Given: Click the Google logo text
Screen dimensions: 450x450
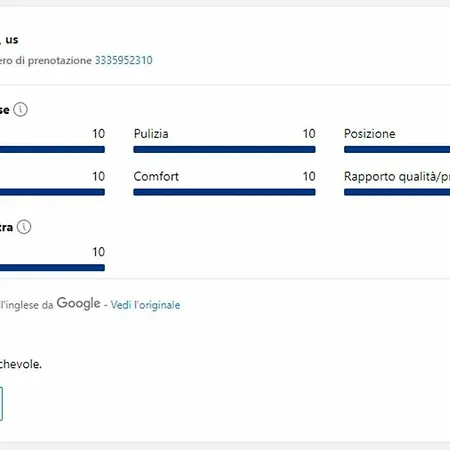Looking at the screenshot, I should (x=78, y=303).
